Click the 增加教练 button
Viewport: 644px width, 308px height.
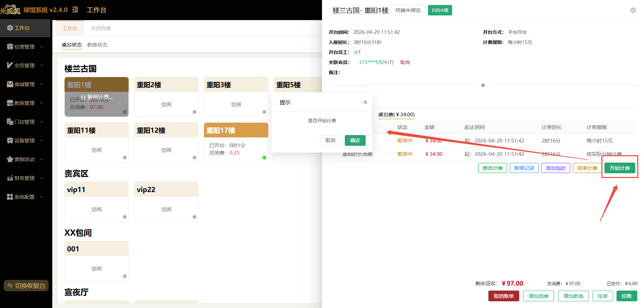point(574,296)
